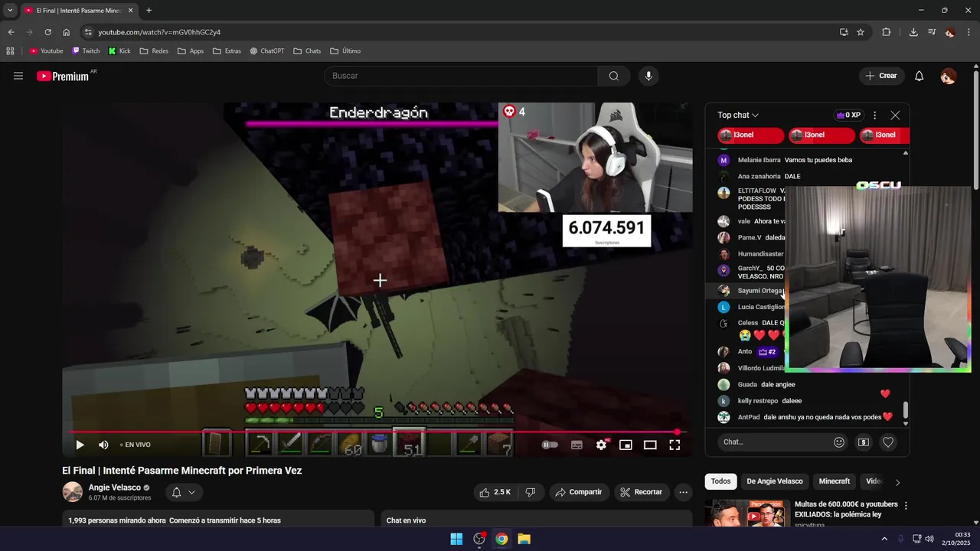Open options for Multas de 600.000€ video
980x551 pixels.
click(x=906, y=506)
